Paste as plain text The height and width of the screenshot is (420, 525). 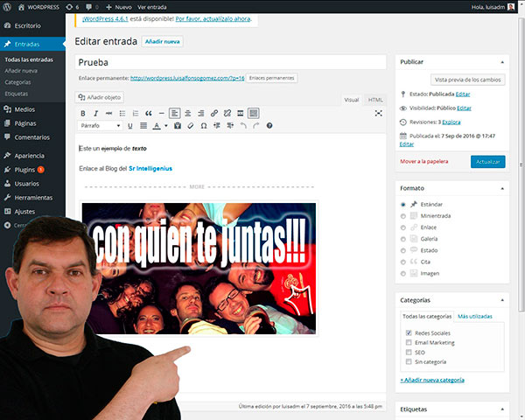click(178, 126)
